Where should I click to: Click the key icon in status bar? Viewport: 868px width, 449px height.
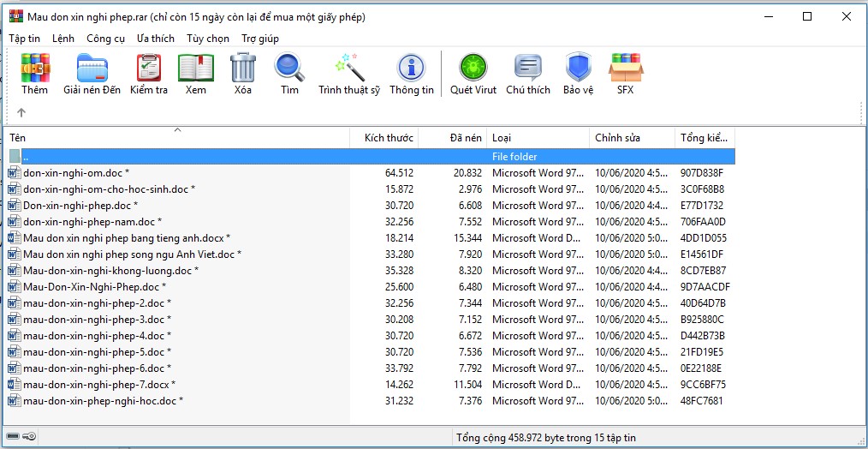[29, 437]
